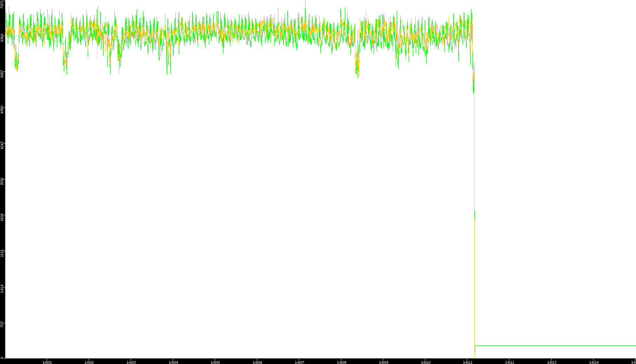Click the vertical orange drop line after 14:11
Image resolution: width=636 pixels, height=364 pixels.
click(x=474, y=280)
